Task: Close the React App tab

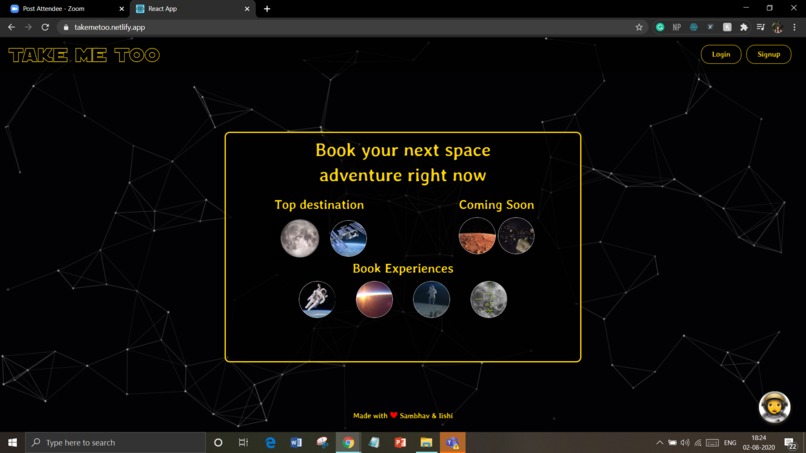Action: 247,9
